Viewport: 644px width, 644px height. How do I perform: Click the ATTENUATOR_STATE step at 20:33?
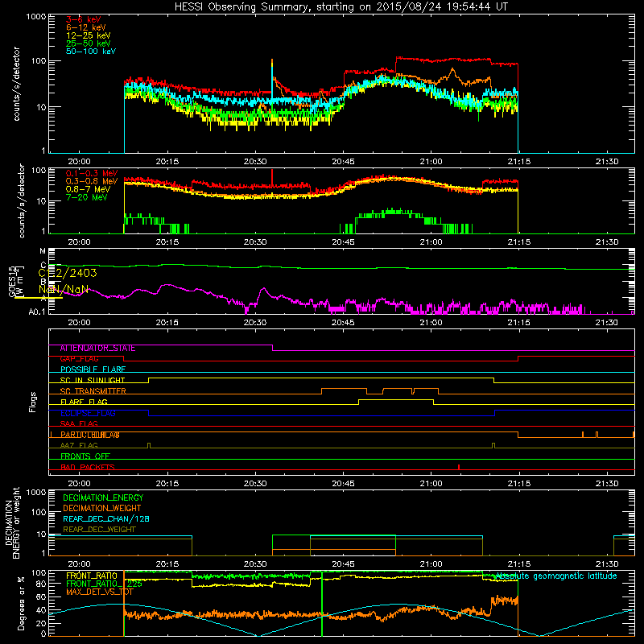pyautogui.click(x=273, y=348)
